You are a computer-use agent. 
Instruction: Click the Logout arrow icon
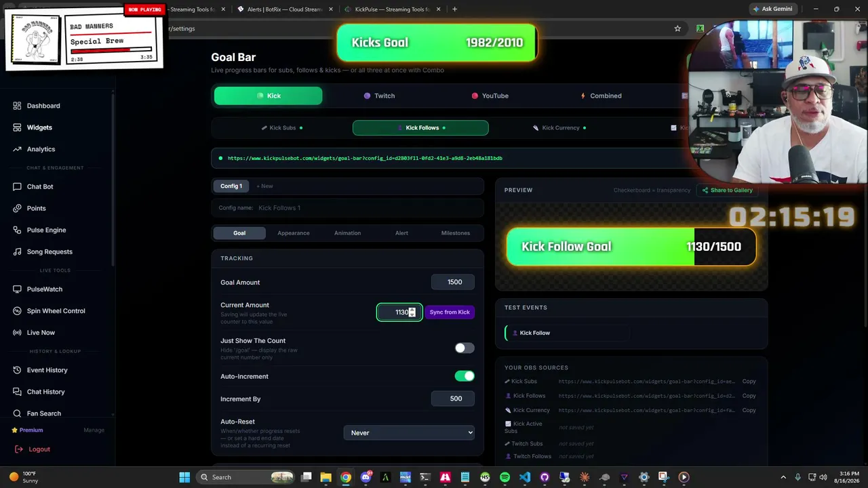click(18, 449)
